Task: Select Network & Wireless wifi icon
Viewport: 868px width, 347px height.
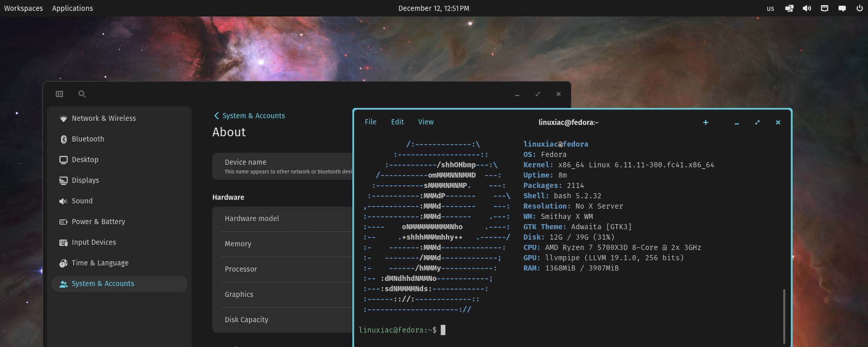Action: coord(63,119)
